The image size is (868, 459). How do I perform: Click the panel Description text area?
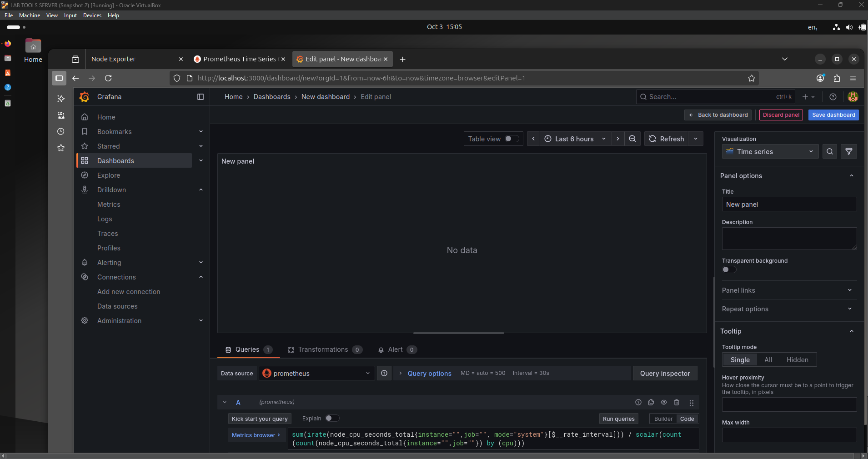click(789, 239)
